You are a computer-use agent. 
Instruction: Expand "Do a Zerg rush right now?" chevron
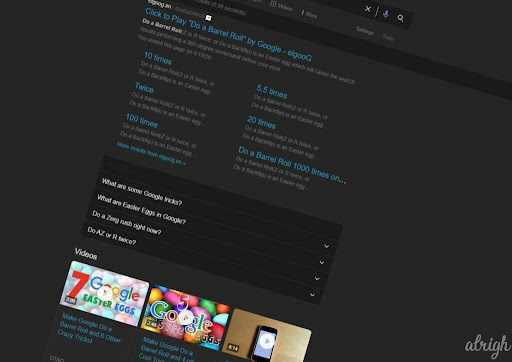pyautogui.click(x=317, y=278)
